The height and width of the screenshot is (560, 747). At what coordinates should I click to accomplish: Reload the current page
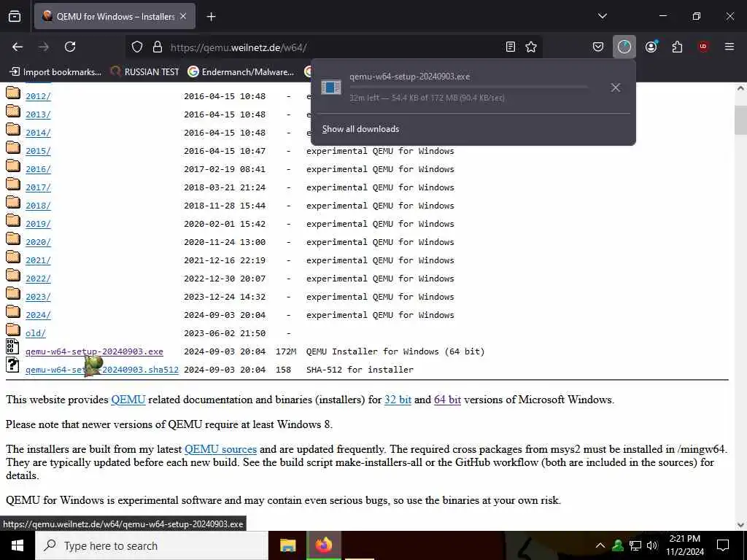(70, 47)
